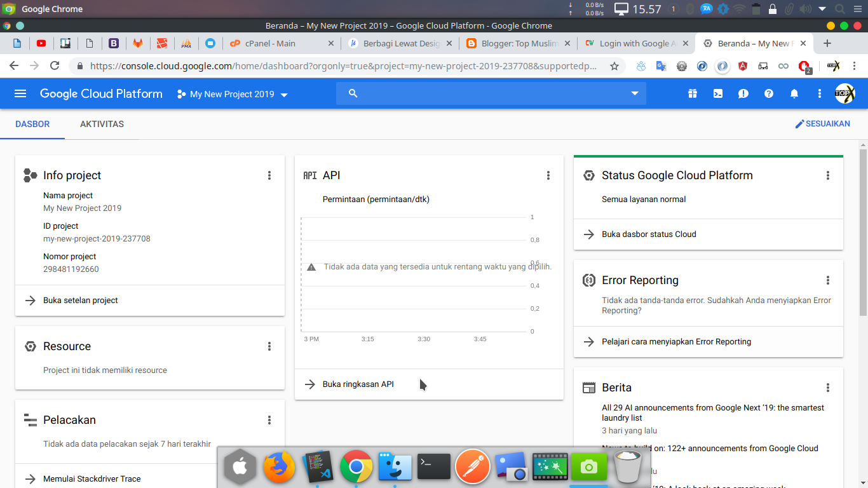Expand the search bar dropdown arrow
This screenshot has width=868, height=488.
[x=634, y=94]
